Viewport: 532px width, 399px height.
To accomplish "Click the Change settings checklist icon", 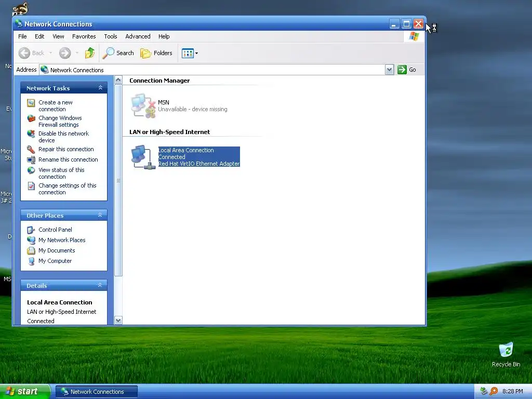I will (31, 185).
